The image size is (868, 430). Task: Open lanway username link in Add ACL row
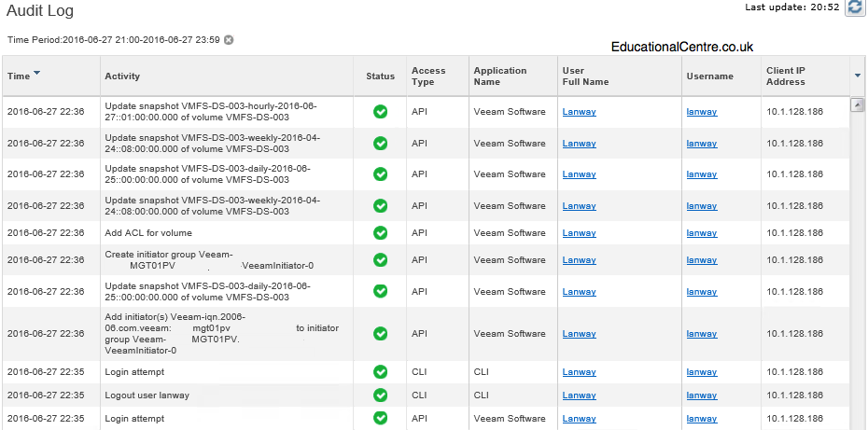tap(701, 233)
